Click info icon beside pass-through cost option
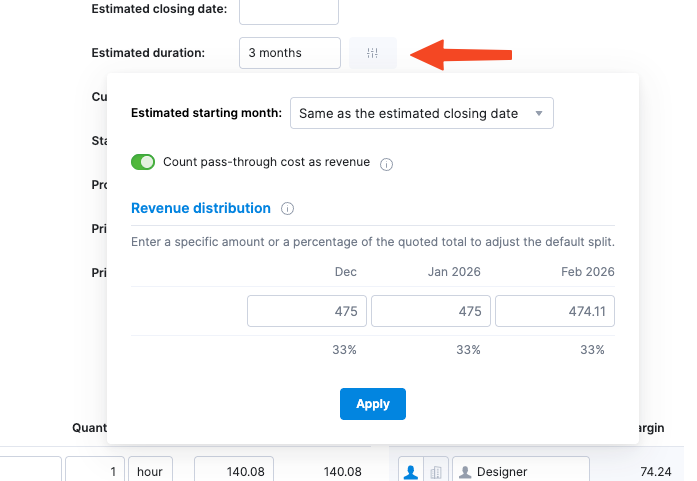 coord(386,164)
